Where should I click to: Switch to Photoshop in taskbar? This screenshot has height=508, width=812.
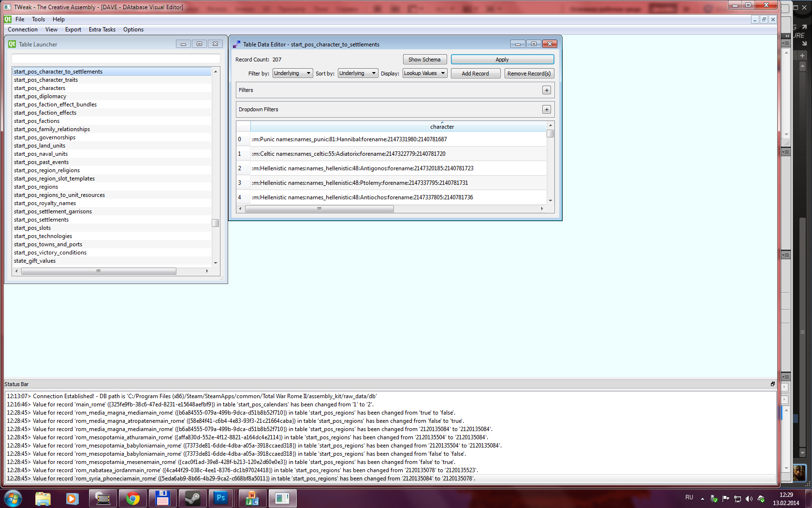point(221,498)
